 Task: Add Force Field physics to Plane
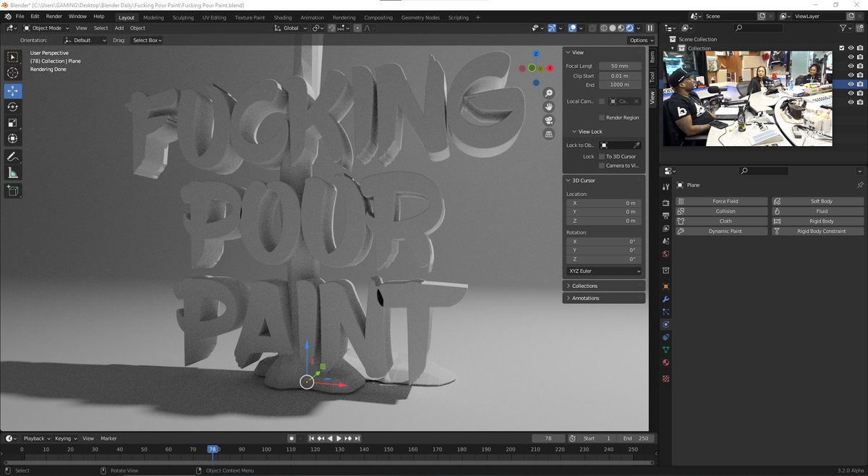[723, 201]
